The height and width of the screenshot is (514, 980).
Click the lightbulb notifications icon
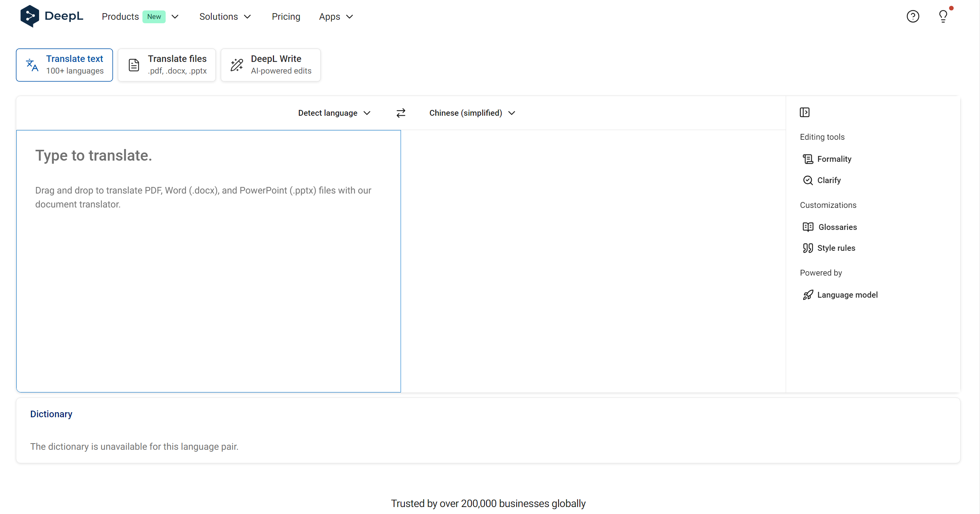click(943, 16)
